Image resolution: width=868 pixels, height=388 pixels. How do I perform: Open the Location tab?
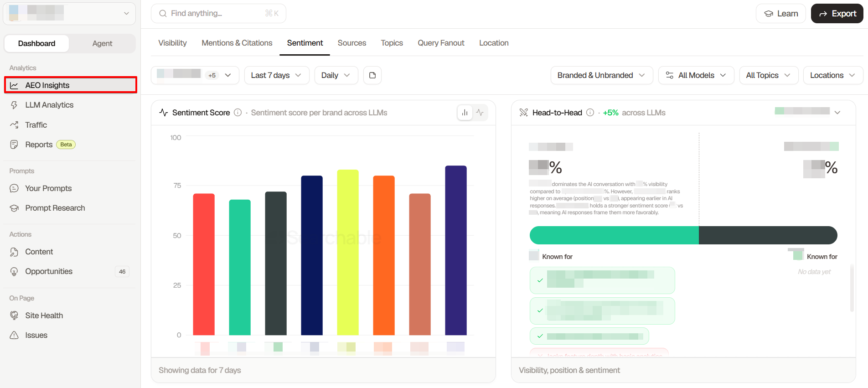coord(494,43)
